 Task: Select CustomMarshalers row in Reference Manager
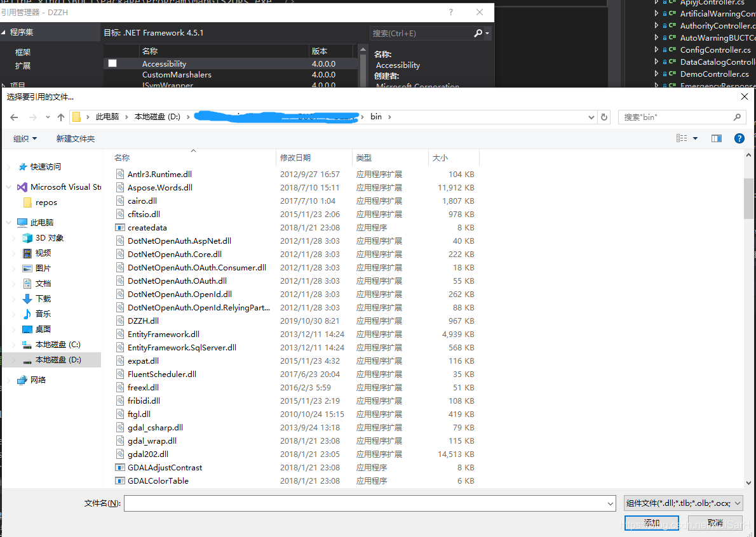coord(231,75)
